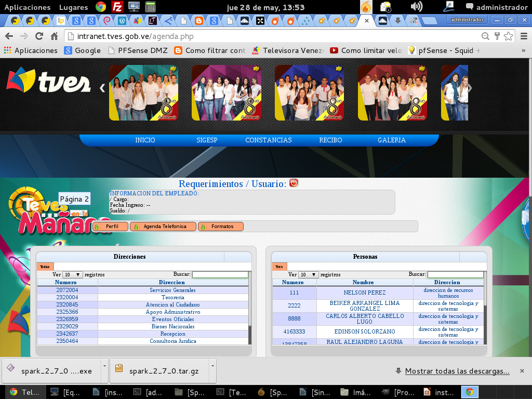The width and height of the screenshot is (532, 399).
Task: Click the red logout power icon
Action: (x=294, y=183)
